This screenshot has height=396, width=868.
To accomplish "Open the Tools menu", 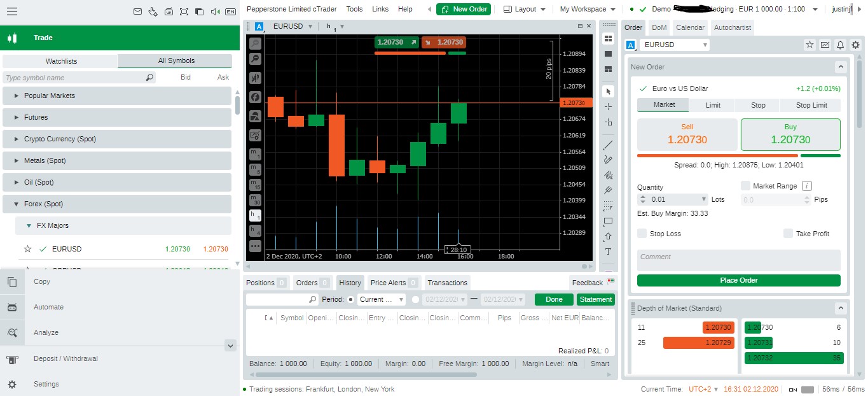I will point(354,9).
